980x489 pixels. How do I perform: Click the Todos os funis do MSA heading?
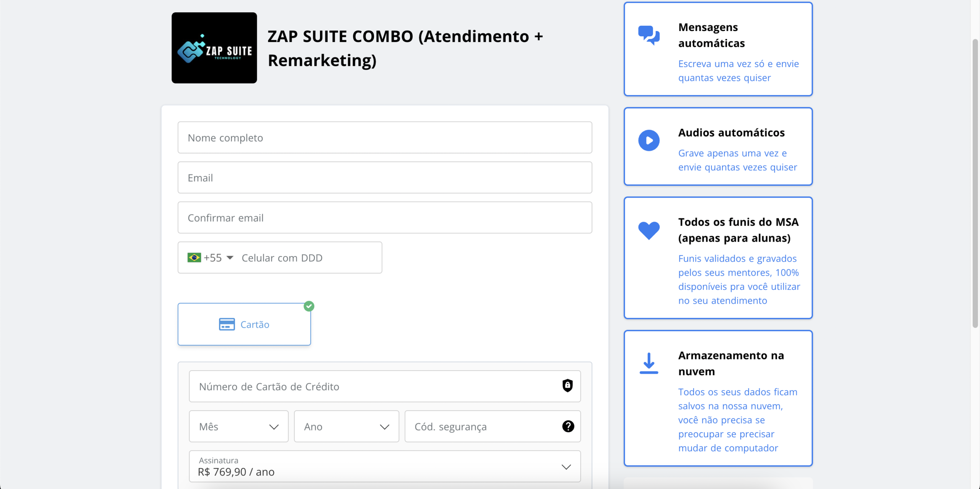(738, 230)
